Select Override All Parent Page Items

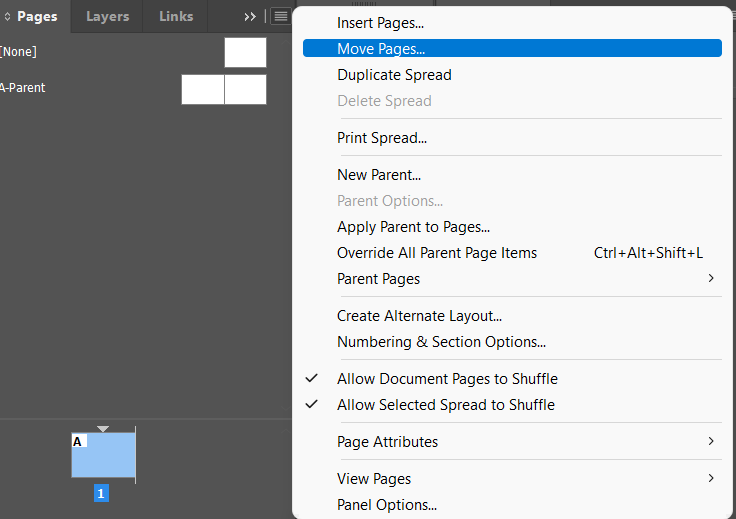437,253
